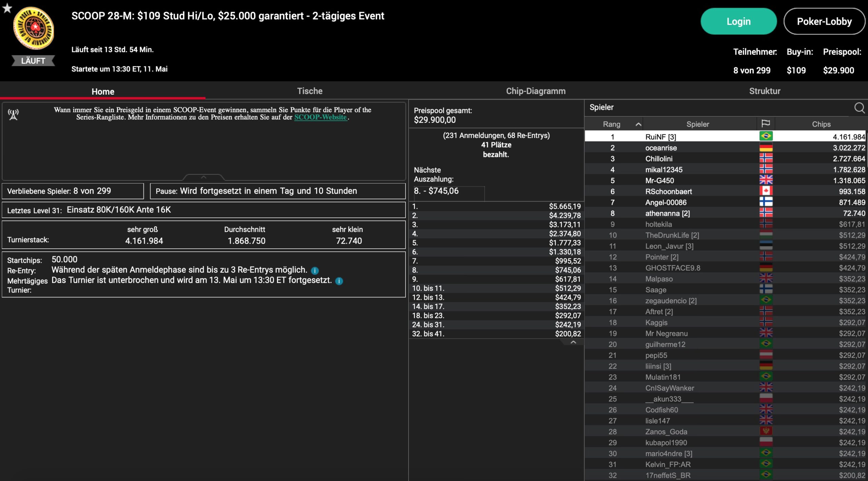
Task: Open the Poker-Lobby button
Action: coord(824,21)
